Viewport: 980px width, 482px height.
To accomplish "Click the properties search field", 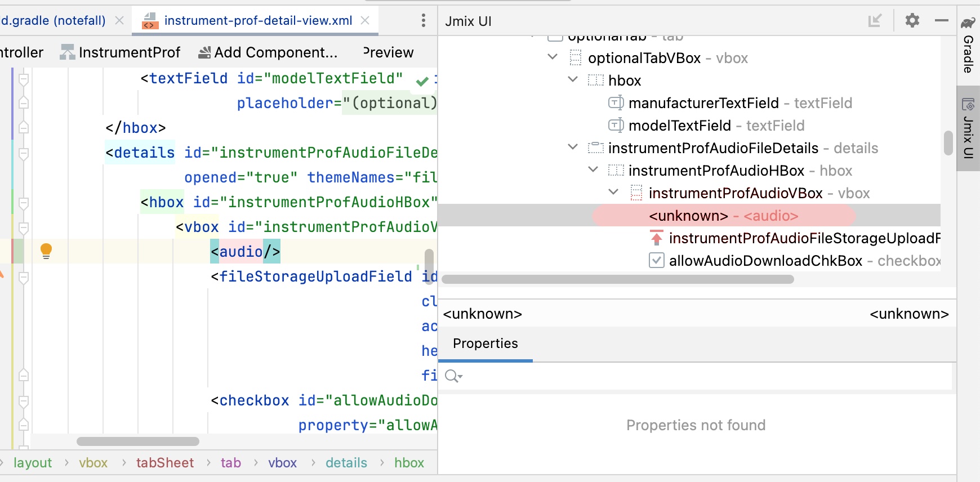I will (695, 376).
